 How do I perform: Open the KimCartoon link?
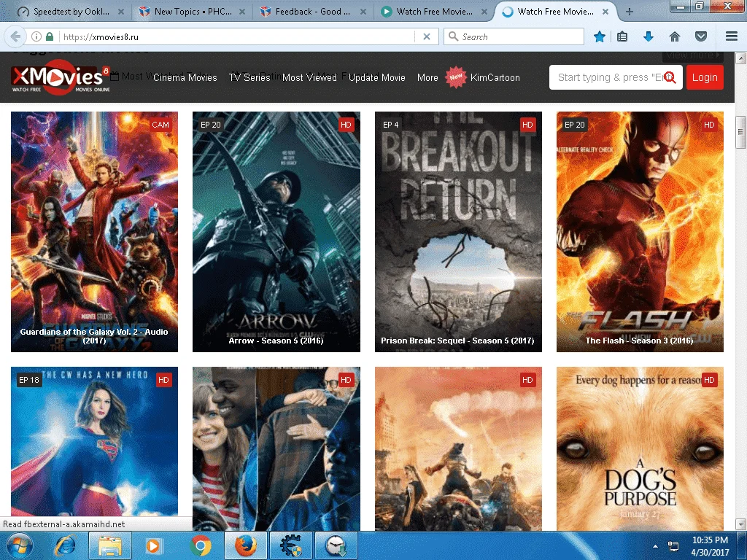495,77
